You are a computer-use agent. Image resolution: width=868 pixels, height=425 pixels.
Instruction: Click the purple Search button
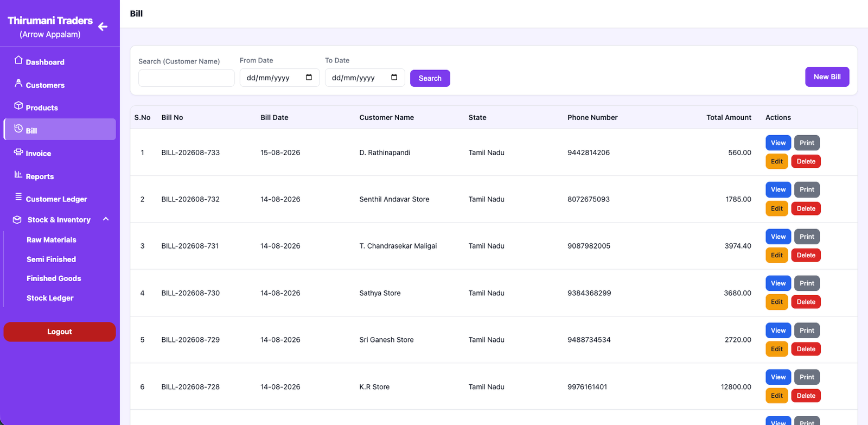(430, 78)
